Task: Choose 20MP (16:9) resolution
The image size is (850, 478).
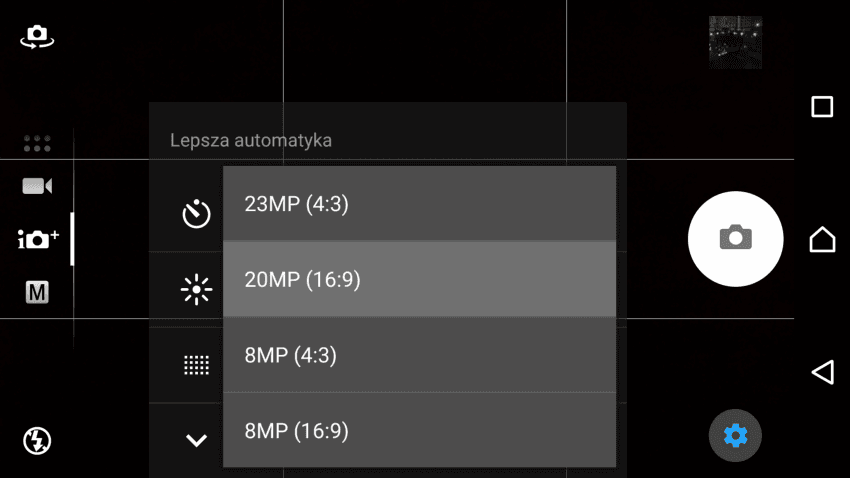Action: pyautogui.click(x=419, y=279)
